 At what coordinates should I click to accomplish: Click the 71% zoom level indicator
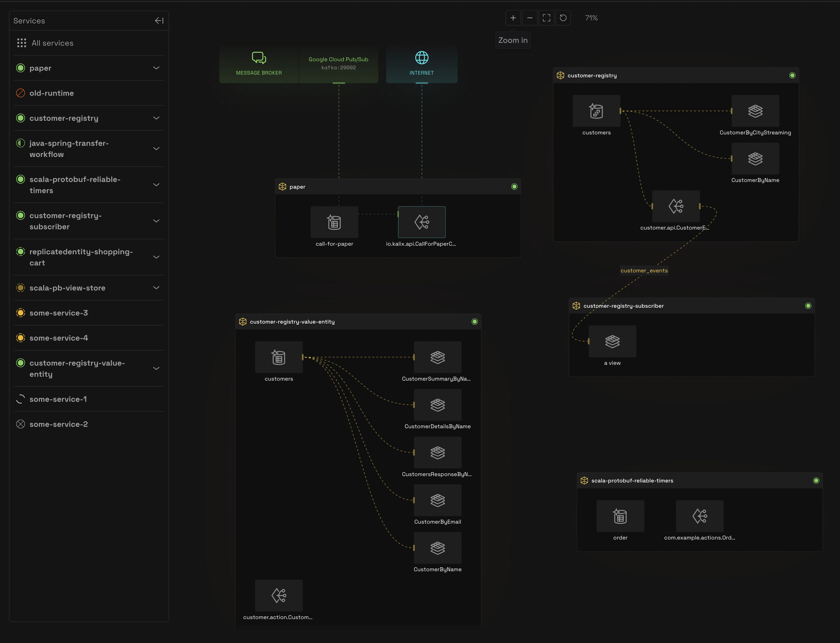tap(591, 18)
